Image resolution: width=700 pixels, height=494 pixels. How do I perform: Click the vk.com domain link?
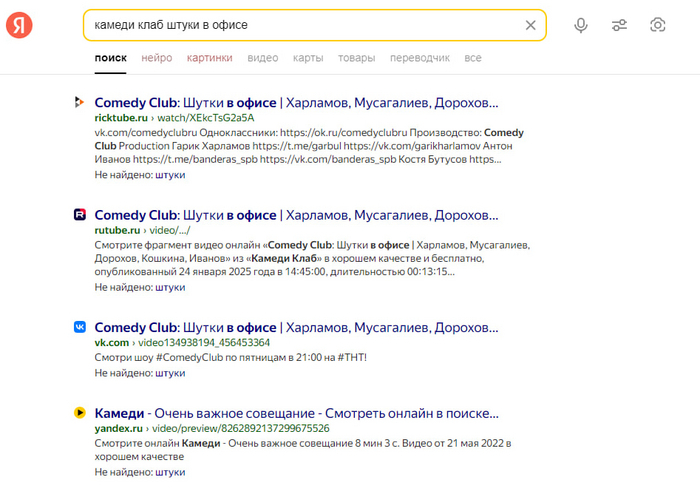tap(112, 342)
